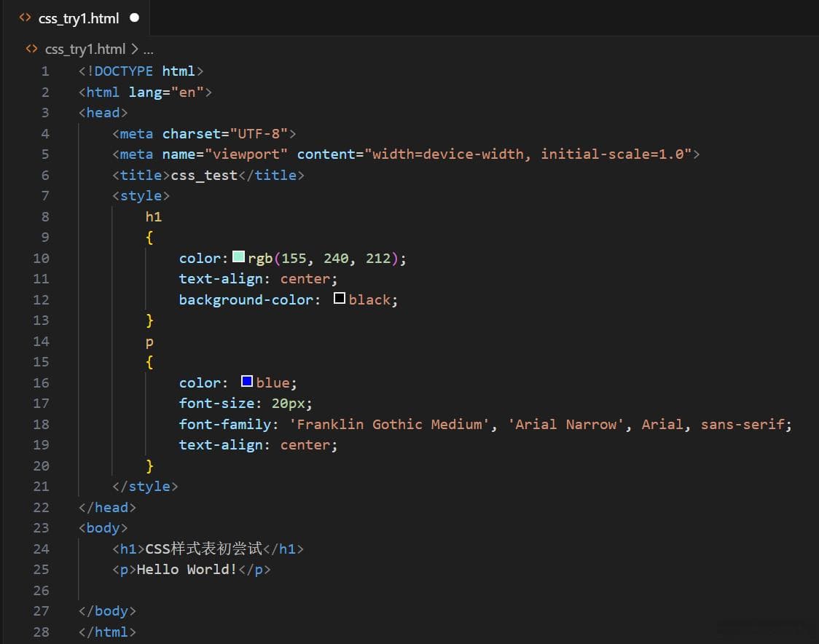Image resolution: width=819 pixels, height=644 pixels.
Task: Click the p CSS selector
Action: (x=149, y=342)
